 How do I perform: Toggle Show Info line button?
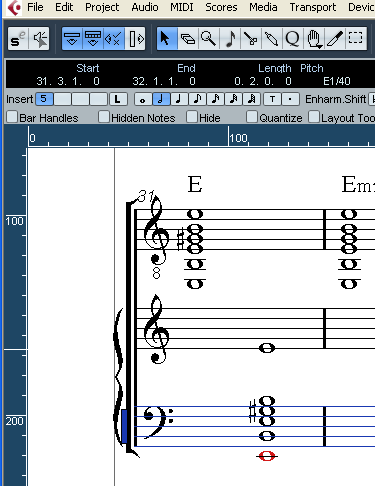point(72,39)
